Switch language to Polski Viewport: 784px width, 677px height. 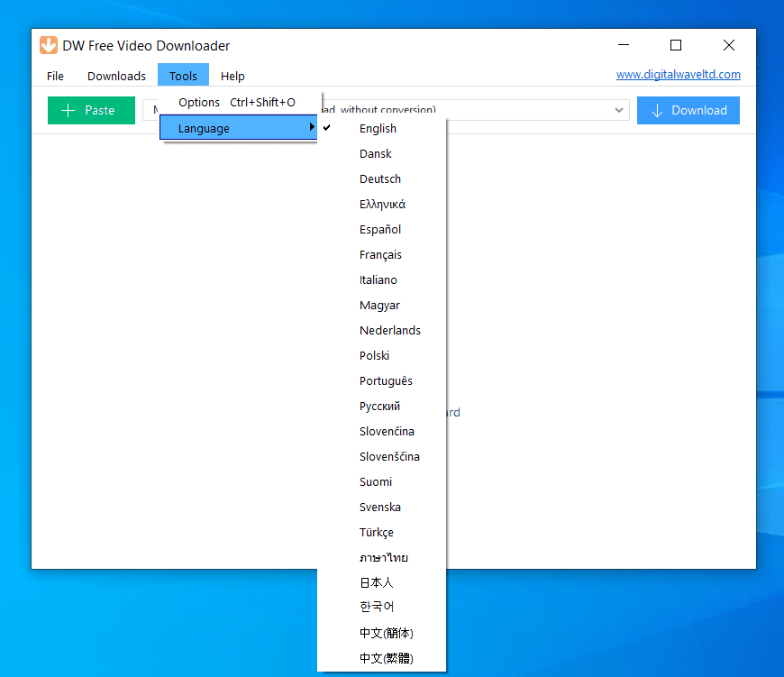point(381,355)
